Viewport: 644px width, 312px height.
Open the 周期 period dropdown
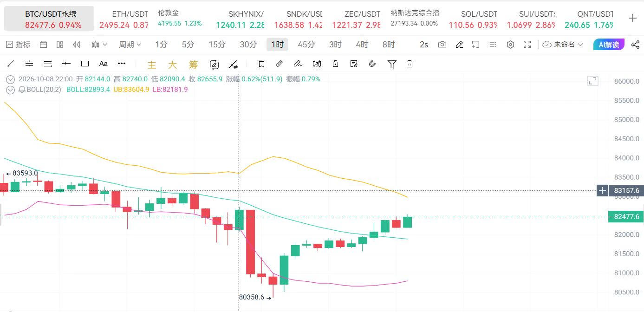[x=130, y=45]
